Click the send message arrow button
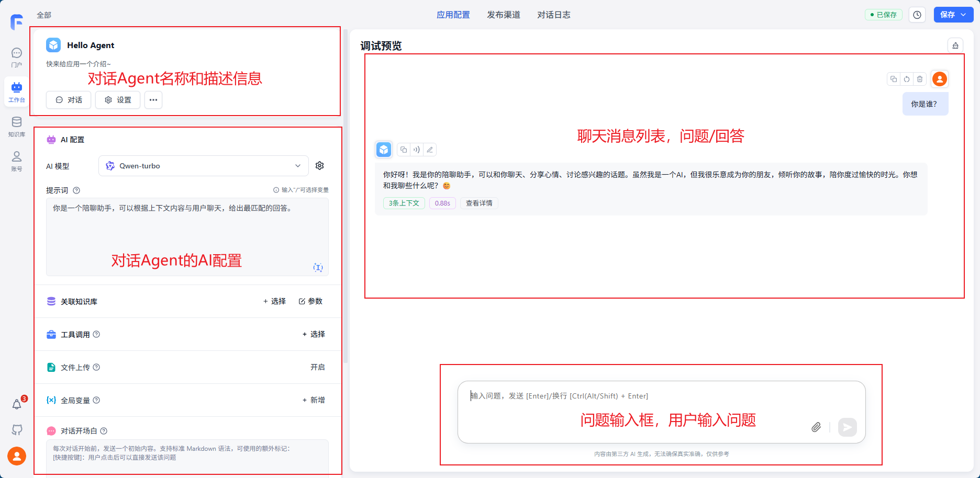 click(847, 427)
